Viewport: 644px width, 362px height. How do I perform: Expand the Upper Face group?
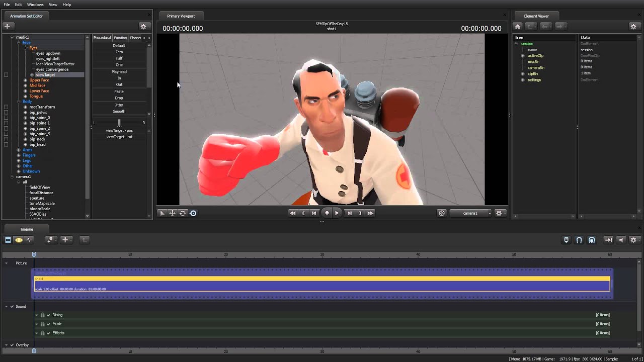[25, 80]
